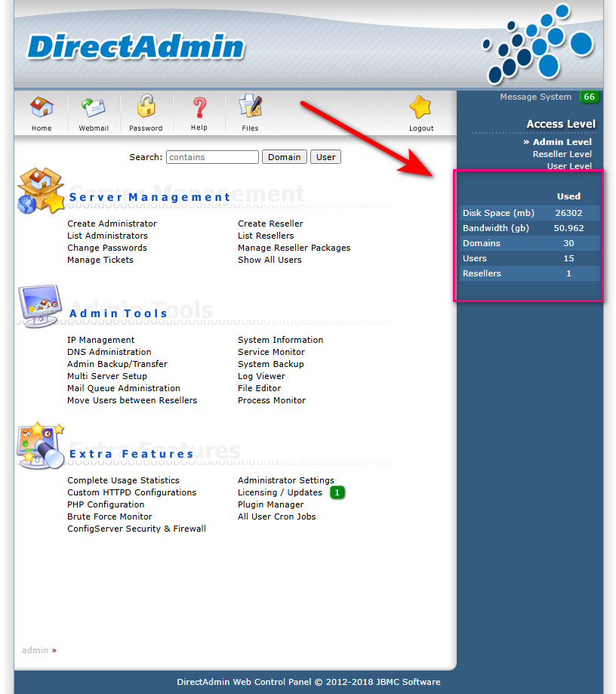Click the Logout star icon
The height and width of the screenshot is (694, 616).
tap(420, 108)
